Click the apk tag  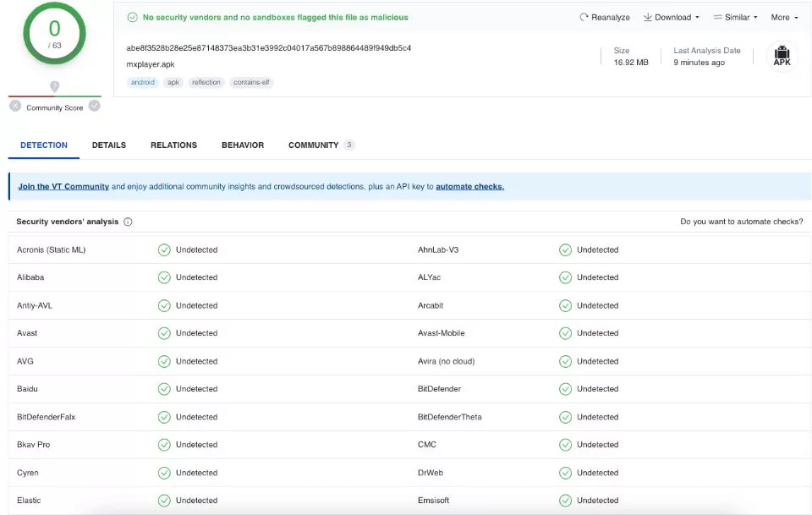pyautogui.click(x=173, y=82)
